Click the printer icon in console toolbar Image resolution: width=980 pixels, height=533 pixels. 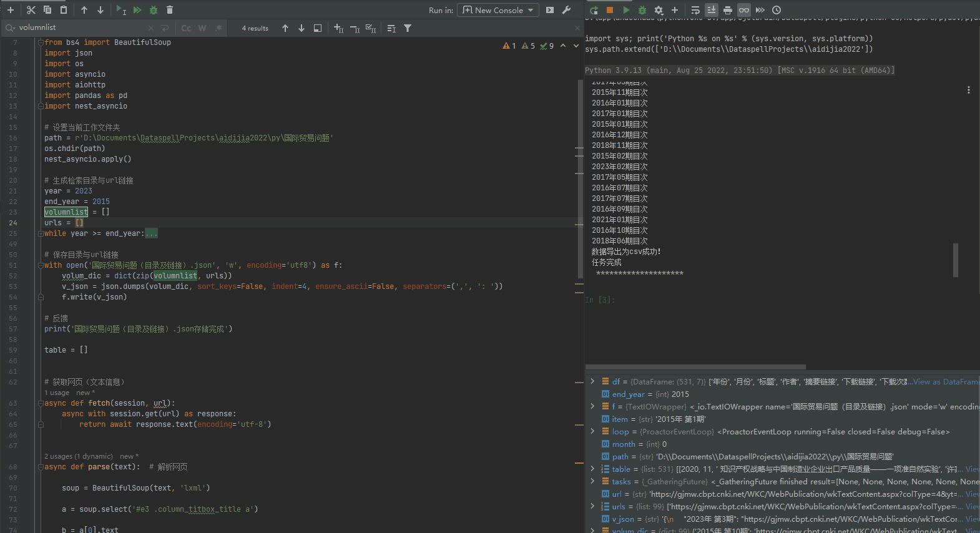[728, 10]
